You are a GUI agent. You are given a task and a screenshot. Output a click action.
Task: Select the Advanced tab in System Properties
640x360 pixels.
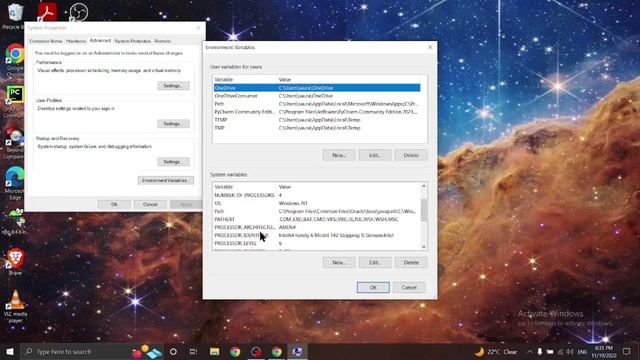(100, 40)
